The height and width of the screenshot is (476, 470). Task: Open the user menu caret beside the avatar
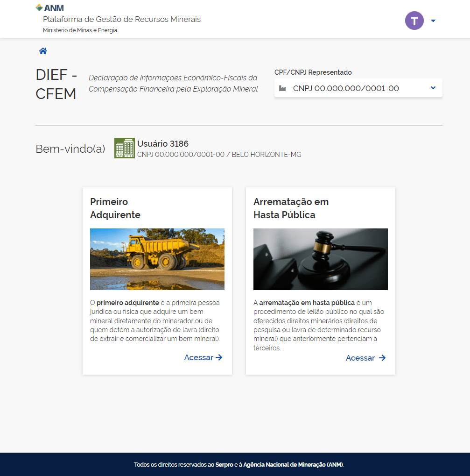[433, 21]
